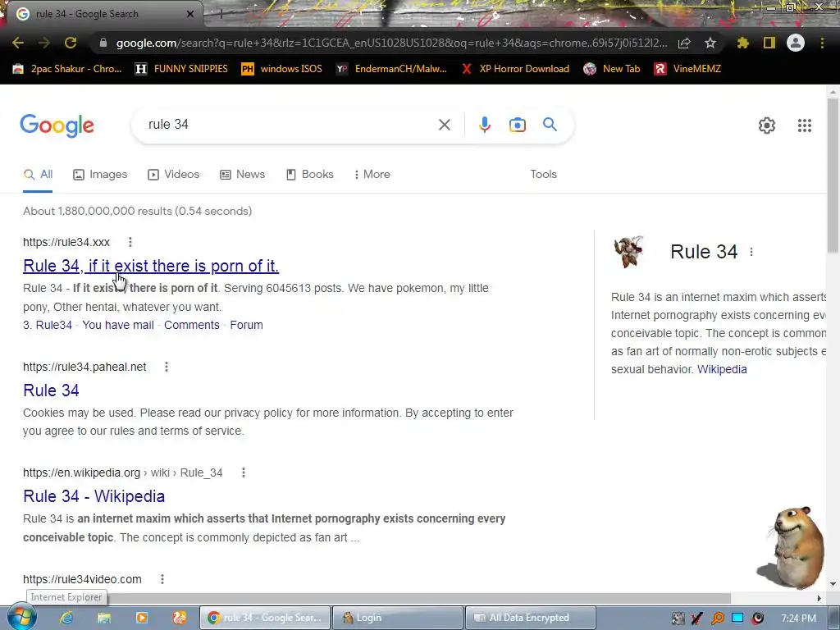Bookmark this page with the star icon
840x630 pixels.
click(x=710, y=43)
